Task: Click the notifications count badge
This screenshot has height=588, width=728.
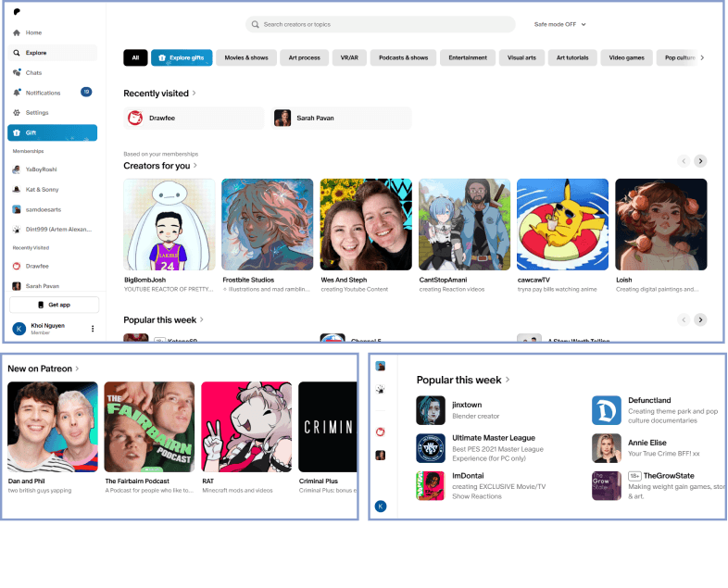Action: pos(86,92)
